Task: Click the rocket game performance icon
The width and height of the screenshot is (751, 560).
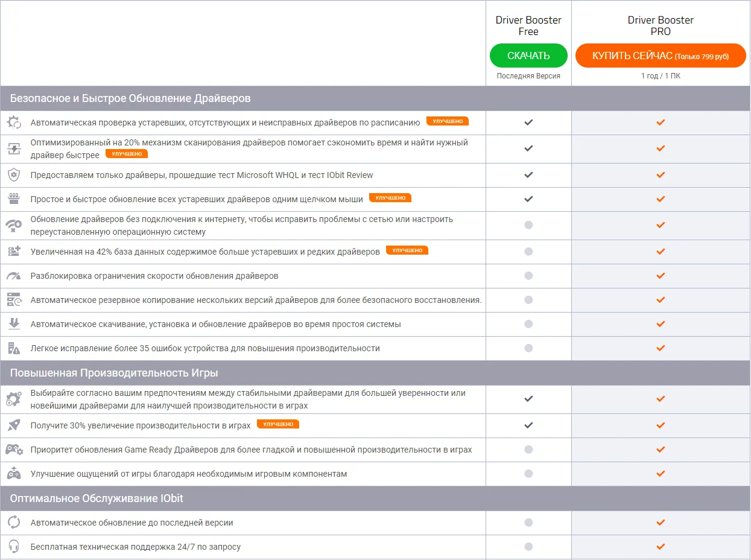Action: tap(14, 426)
